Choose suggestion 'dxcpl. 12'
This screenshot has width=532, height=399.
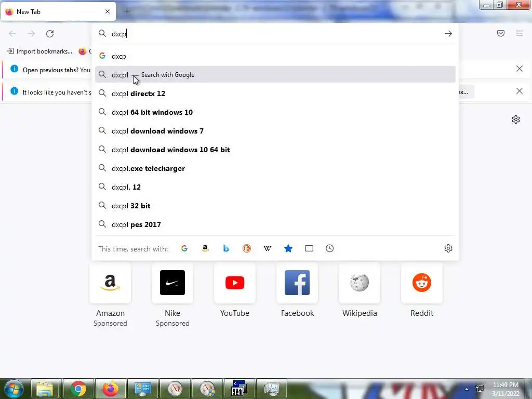pos(275,187)
